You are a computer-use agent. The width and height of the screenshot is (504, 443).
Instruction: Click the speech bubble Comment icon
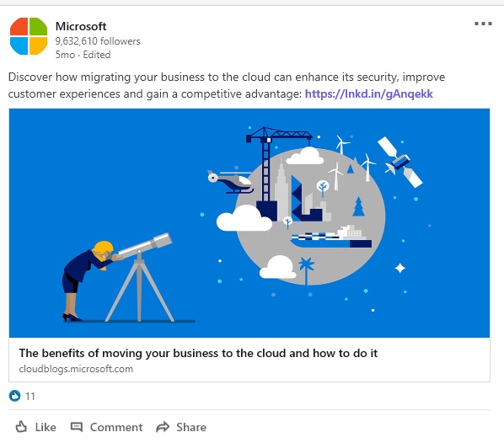coord(77,427)
